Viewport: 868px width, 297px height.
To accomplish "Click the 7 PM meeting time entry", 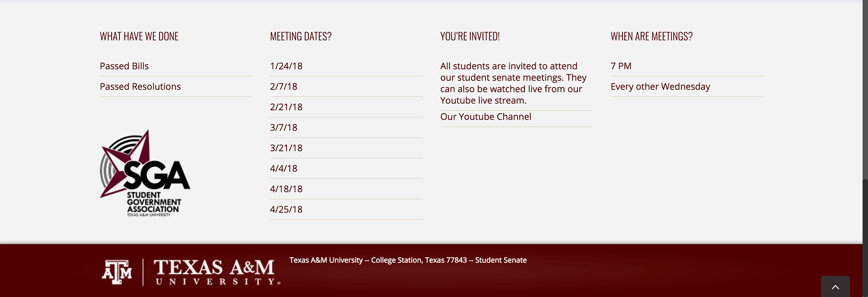I will pos(621,66).
